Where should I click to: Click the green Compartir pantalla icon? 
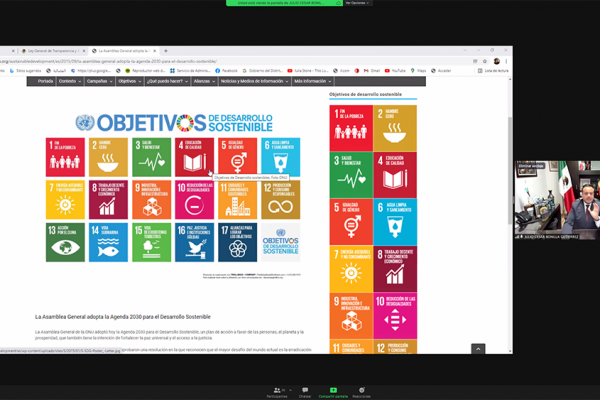point(333,392)
